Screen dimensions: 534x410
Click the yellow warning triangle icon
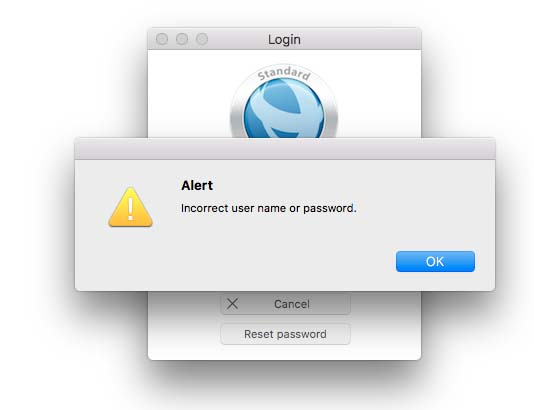point(130,207)
